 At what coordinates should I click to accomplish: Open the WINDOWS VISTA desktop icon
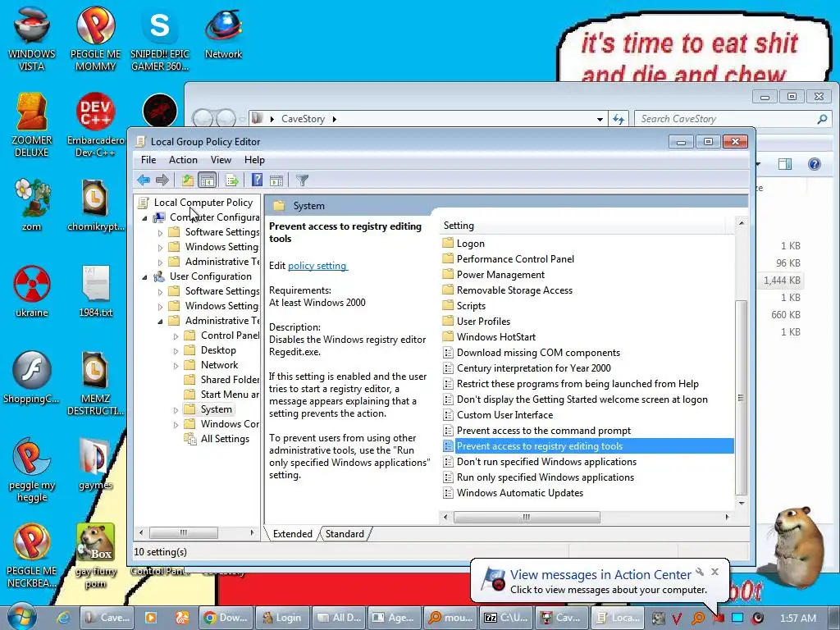click(32, 39)
